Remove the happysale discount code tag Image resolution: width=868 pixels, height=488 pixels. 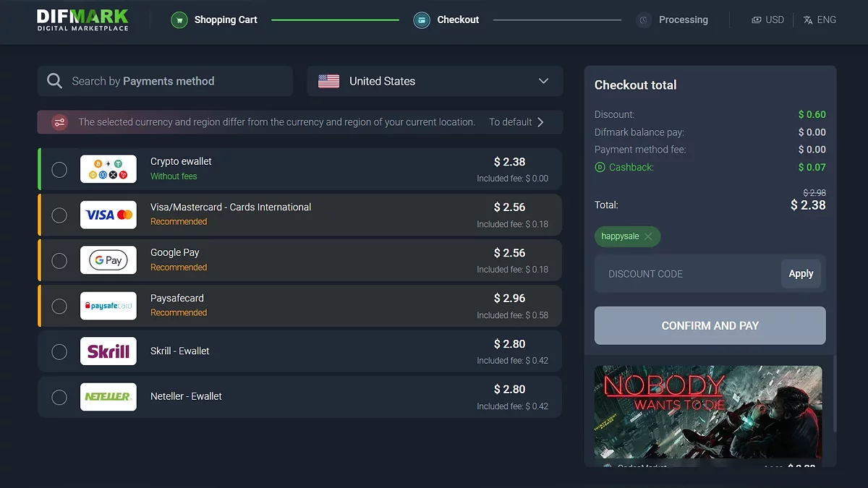[x=648, y=236]
